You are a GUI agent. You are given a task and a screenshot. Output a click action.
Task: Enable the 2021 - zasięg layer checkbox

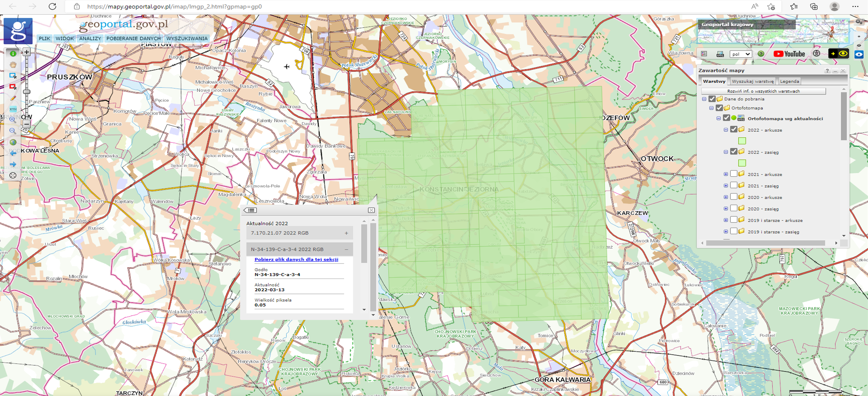733,186
